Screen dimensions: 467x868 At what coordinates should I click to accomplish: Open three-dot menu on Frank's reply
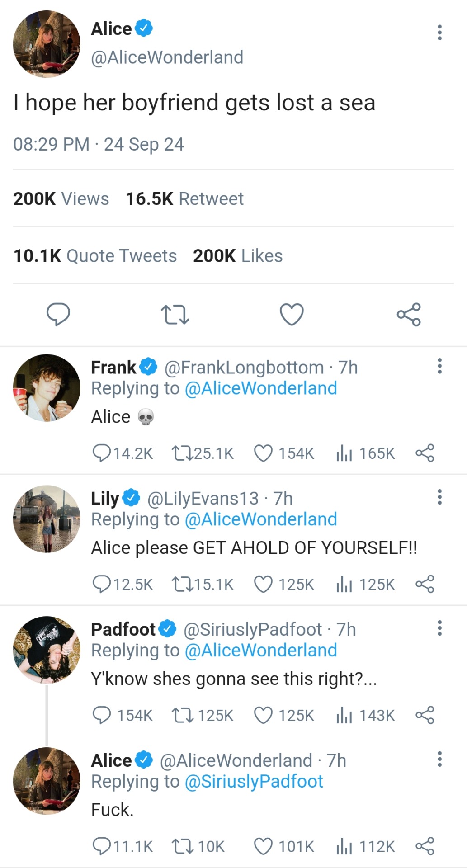[439, 366]
